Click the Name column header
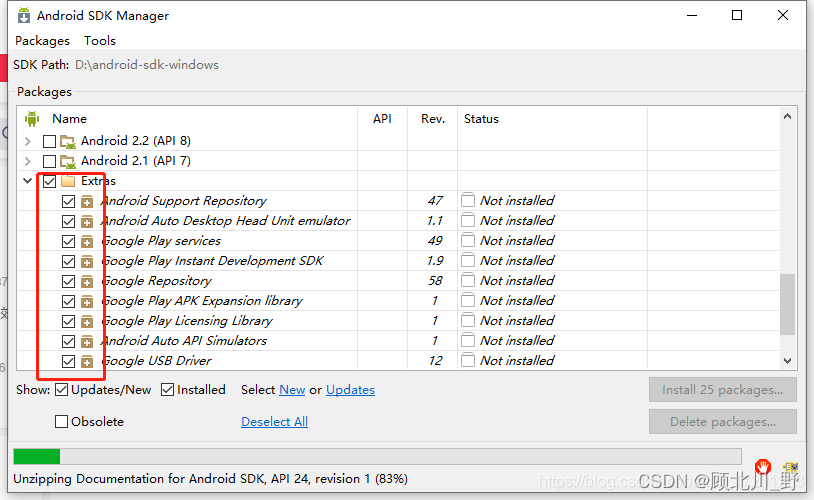The image size is (814, 500). pyautogui.click(x=69, y=119)
